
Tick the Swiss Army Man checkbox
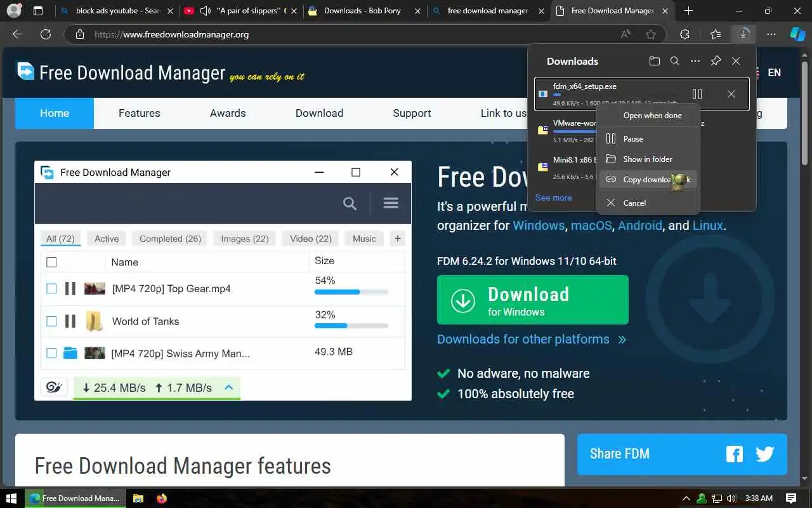[51, 353]
